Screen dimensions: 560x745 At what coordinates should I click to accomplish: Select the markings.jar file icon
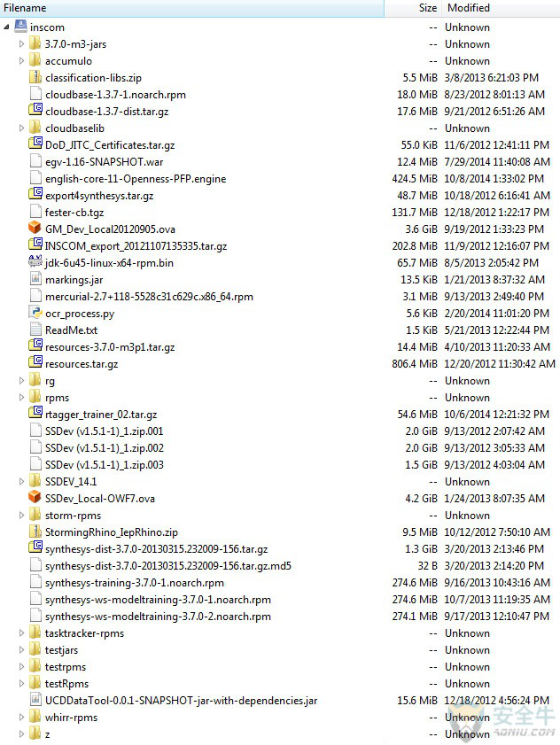pos(35,278)
